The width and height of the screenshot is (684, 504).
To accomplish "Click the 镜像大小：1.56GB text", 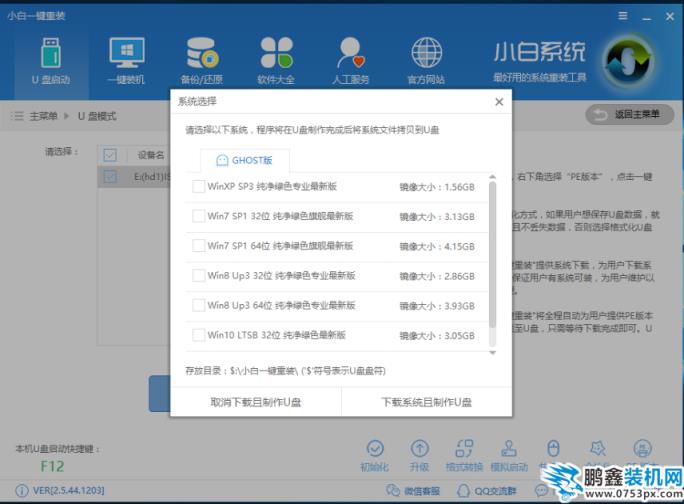I will tap(437, 187).
